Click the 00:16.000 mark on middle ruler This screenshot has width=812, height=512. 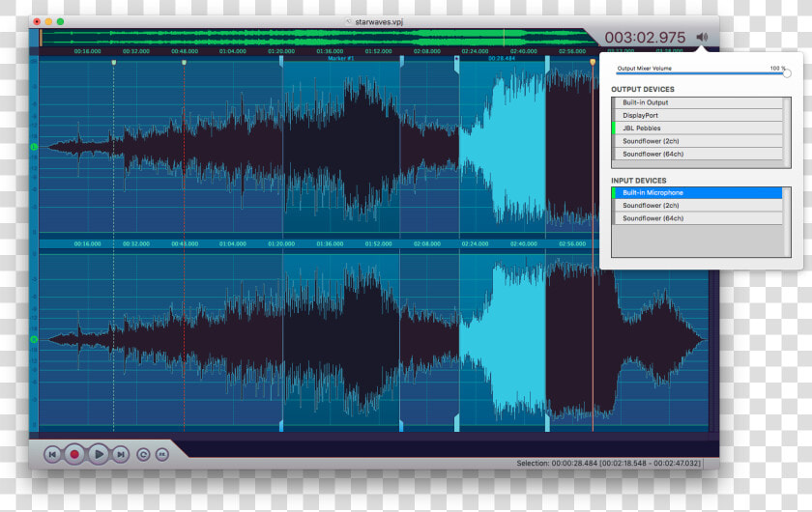[x=88, y=243]
